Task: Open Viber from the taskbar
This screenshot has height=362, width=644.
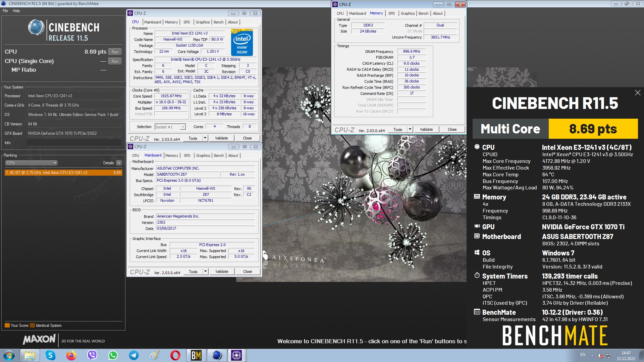Action: point(92,355)
